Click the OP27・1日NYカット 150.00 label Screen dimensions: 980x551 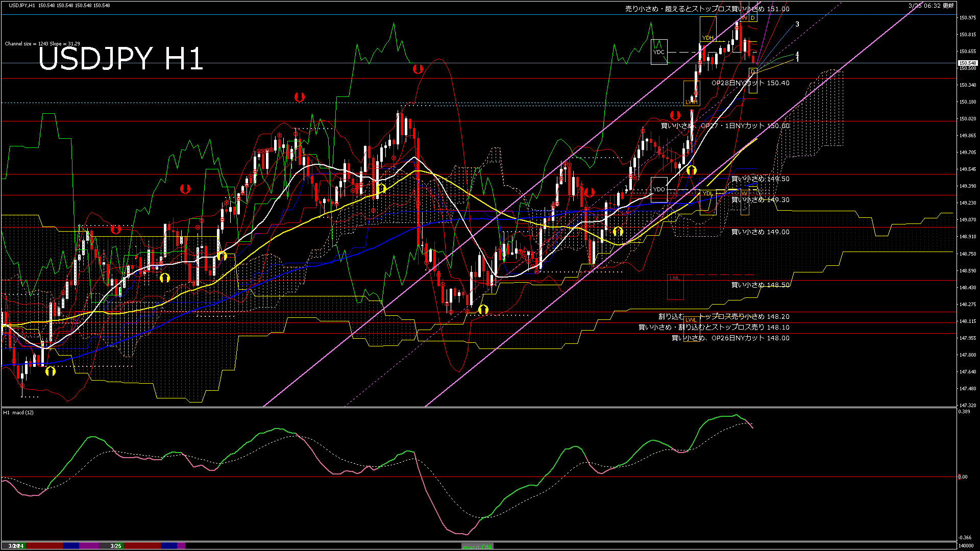point(725,126)
